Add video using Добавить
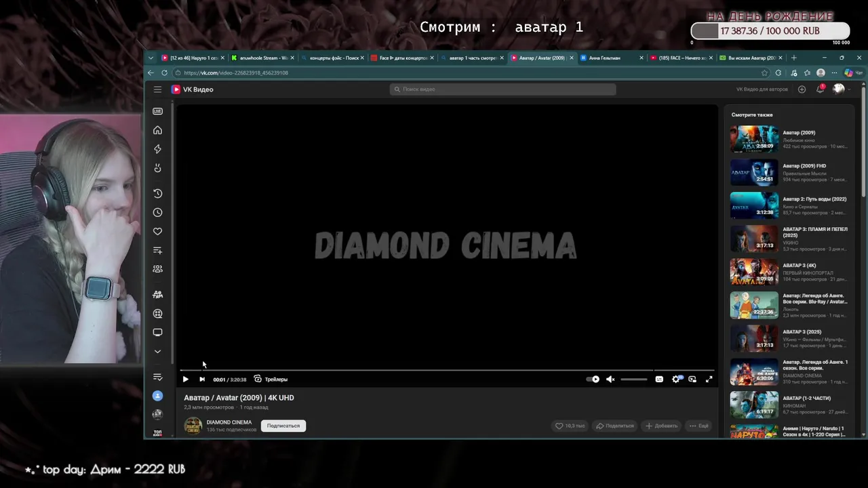 pos(662,426)
